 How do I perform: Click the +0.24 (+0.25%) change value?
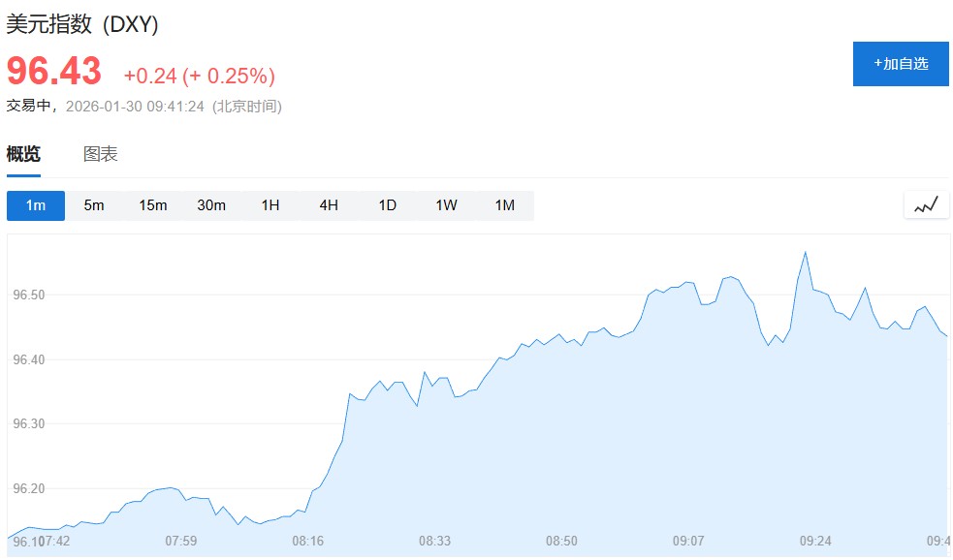(x=199, y=76)
